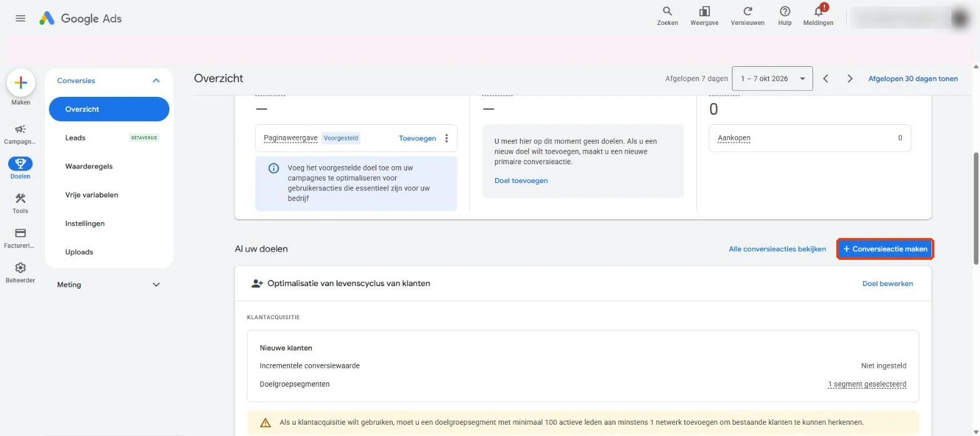Go to next date range arrow
Image resolution: width=980 pixels, height=436 pixels.
[850, 79]
